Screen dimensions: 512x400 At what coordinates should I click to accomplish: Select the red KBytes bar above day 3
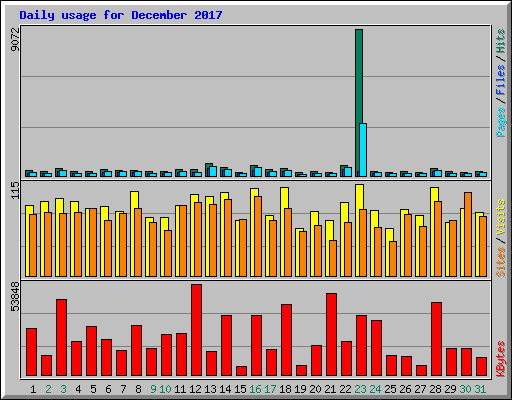[61, 337]
